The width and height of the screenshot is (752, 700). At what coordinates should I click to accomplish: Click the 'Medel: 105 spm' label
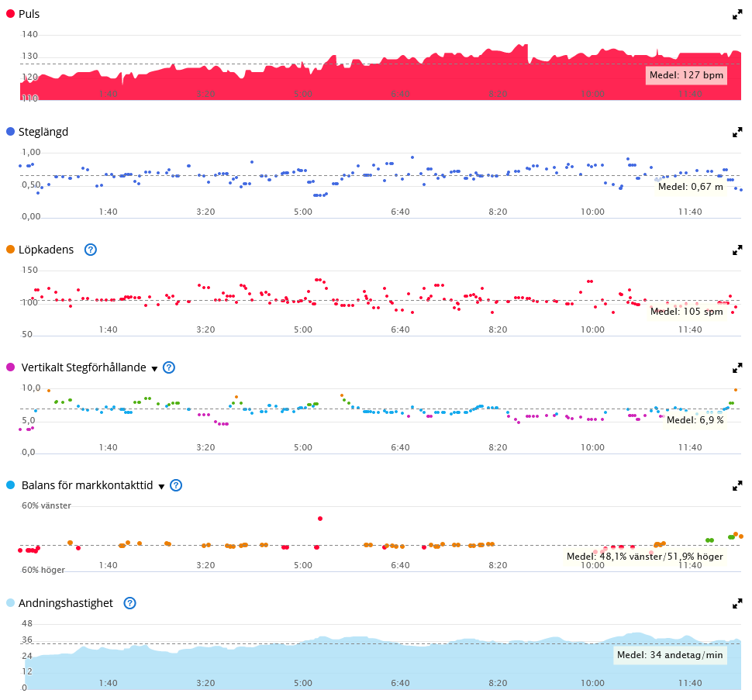[x=686, y=312]
